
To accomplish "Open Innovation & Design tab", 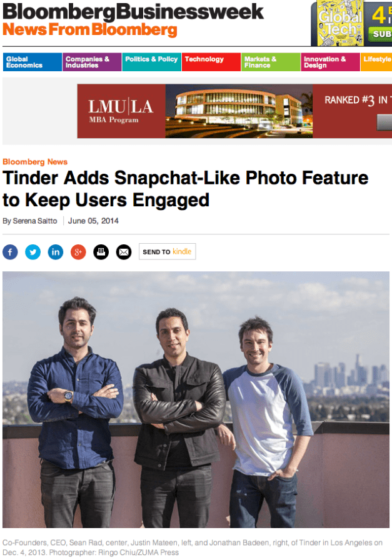I will [x=331, y=62].
